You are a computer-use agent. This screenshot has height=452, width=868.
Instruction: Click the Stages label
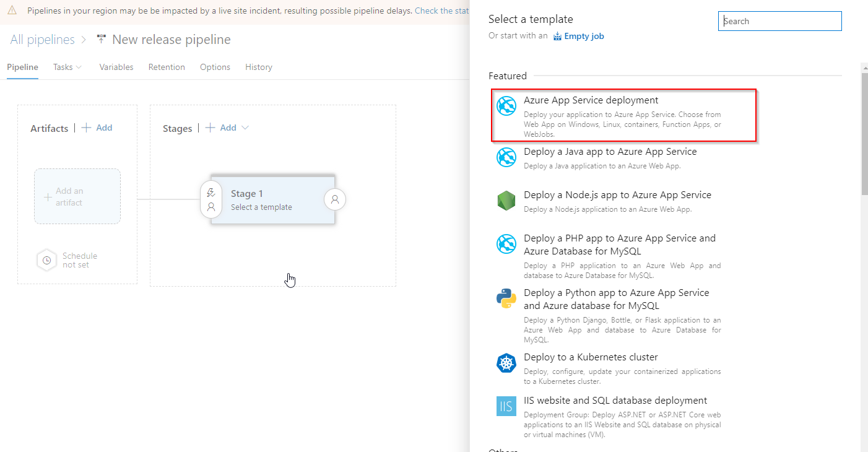point(178,128)
